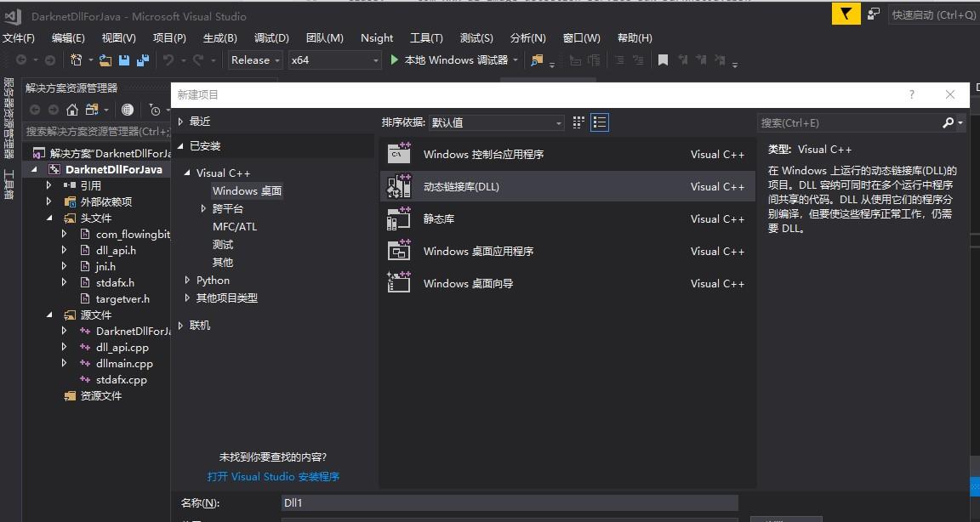Screen dimensions: 980x522
Task: Click the Solution Explorer search box
Action: click(x=98, y=131)
